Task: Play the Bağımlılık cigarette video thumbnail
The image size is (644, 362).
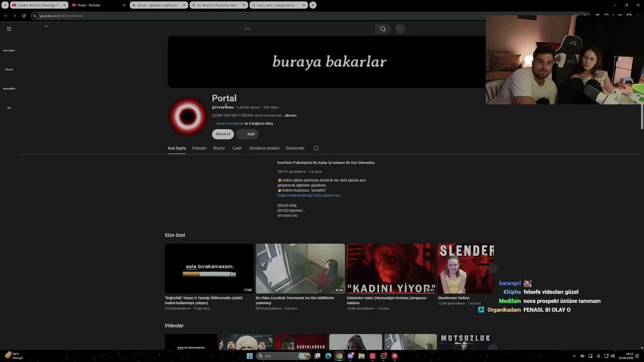Action: (x=209, y=268)
